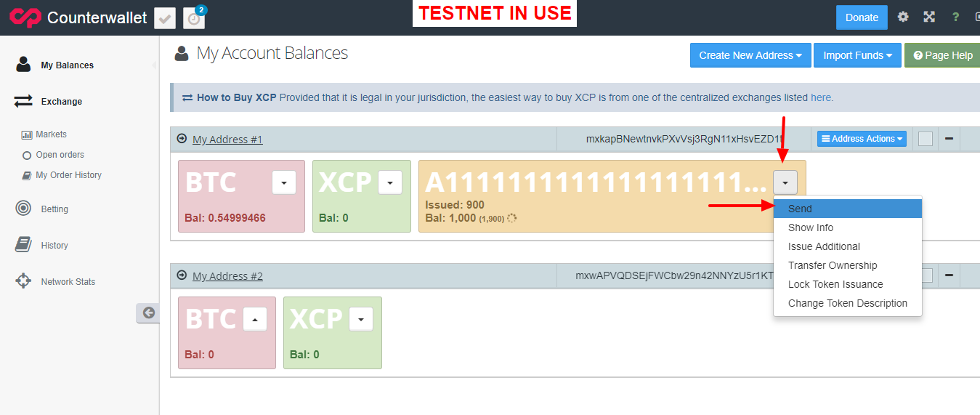Click the History book icon
Image resolution: width=980 pixels, height=415 pixels.
pos(23,245)
